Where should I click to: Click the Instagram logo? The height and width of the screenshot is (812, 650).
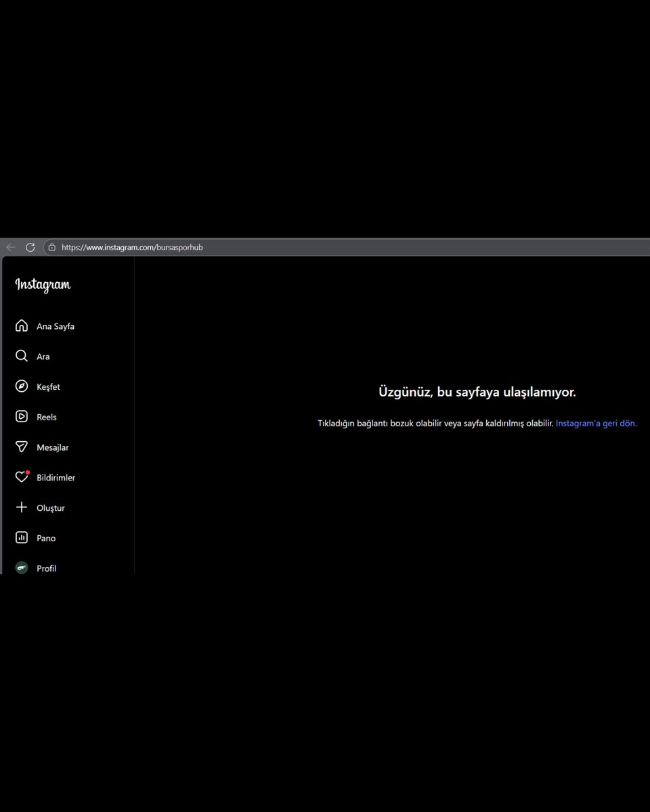tap(43, 285)
